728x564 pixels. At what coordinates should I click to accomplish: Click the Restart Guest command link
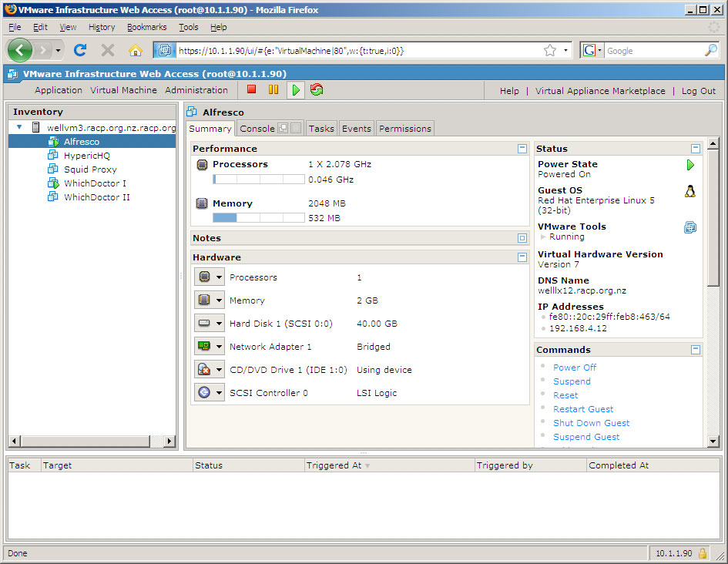pos(583,409)
